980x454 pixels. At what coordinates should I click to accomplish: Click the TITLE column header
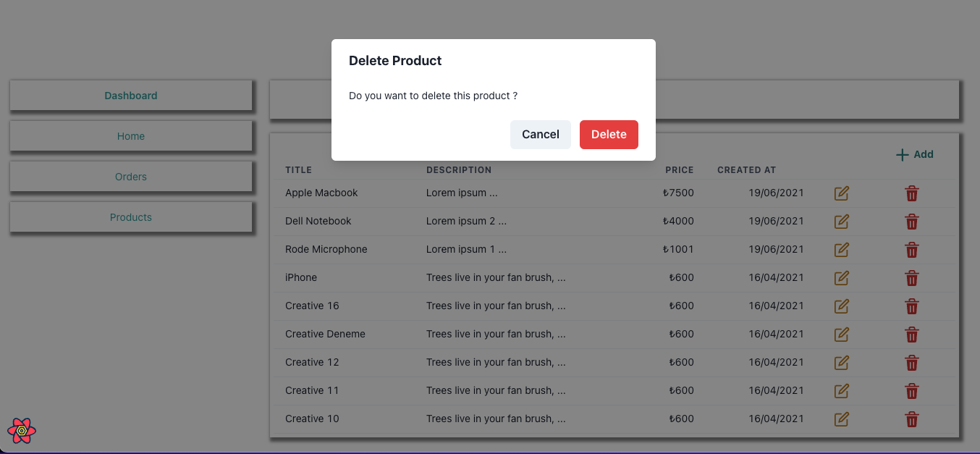(x=298, y=169)
